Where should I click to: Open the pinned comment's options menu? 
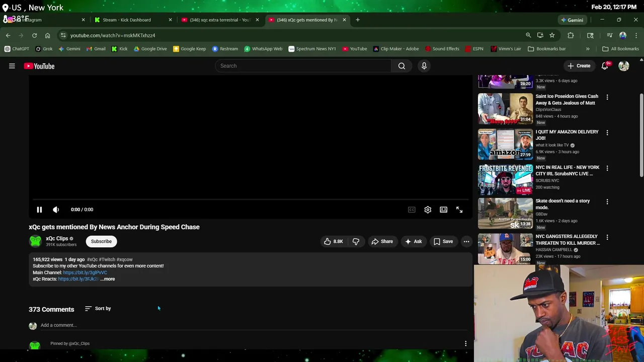pyautogui.click(x=465, y=344)
